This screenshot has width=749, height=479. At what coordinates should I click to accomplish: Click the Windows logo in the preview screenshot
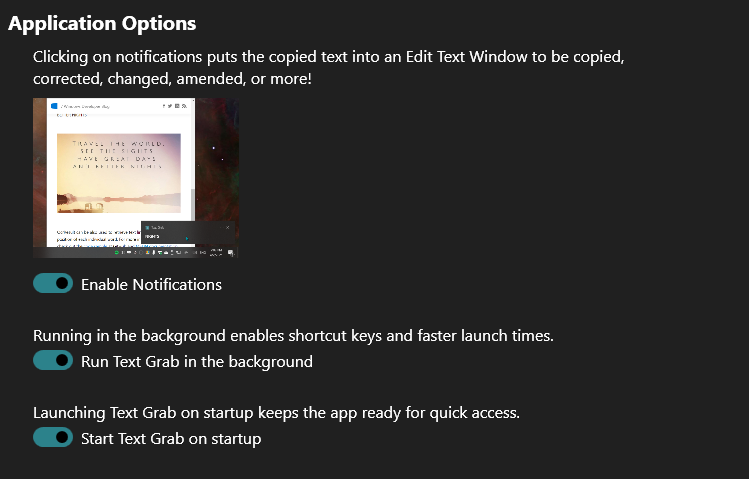[54, 105]
